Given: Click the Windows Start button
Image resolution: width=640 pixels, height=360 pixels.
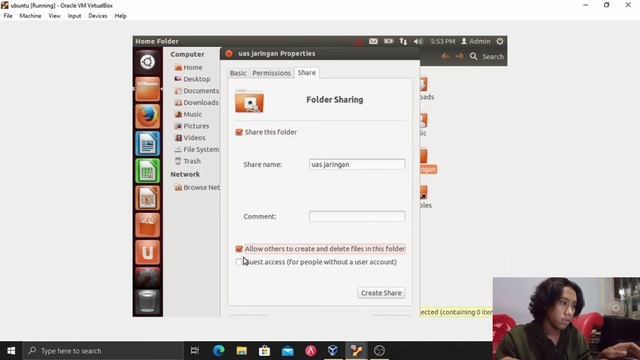Looking at the screenshot, I should 11,351.
